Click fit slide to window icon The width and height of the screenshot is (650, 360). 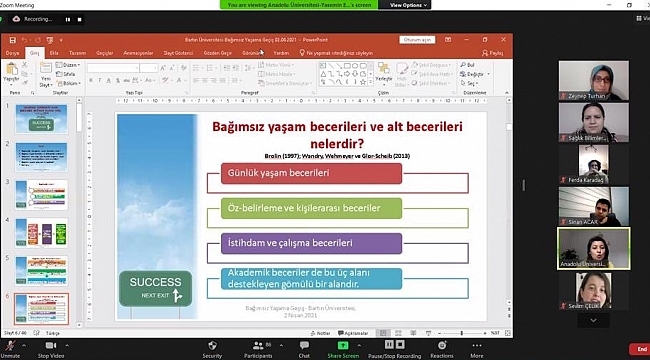click(x=508, y=333)
